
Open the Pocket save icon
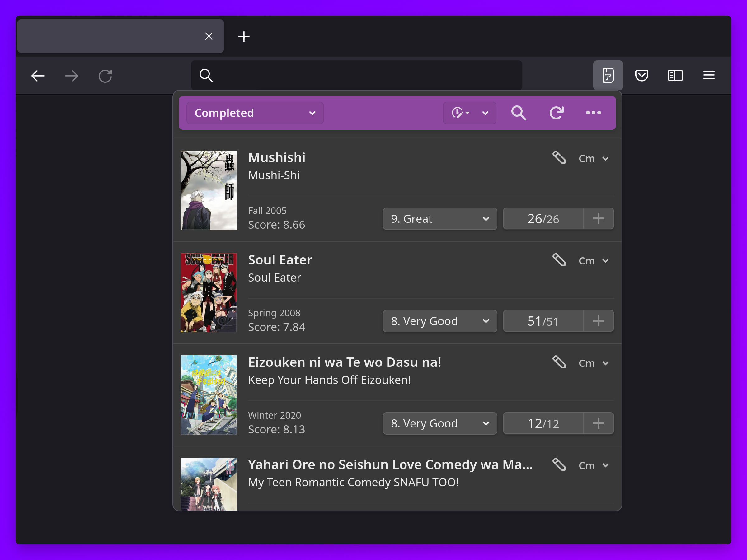click(641, 75)
